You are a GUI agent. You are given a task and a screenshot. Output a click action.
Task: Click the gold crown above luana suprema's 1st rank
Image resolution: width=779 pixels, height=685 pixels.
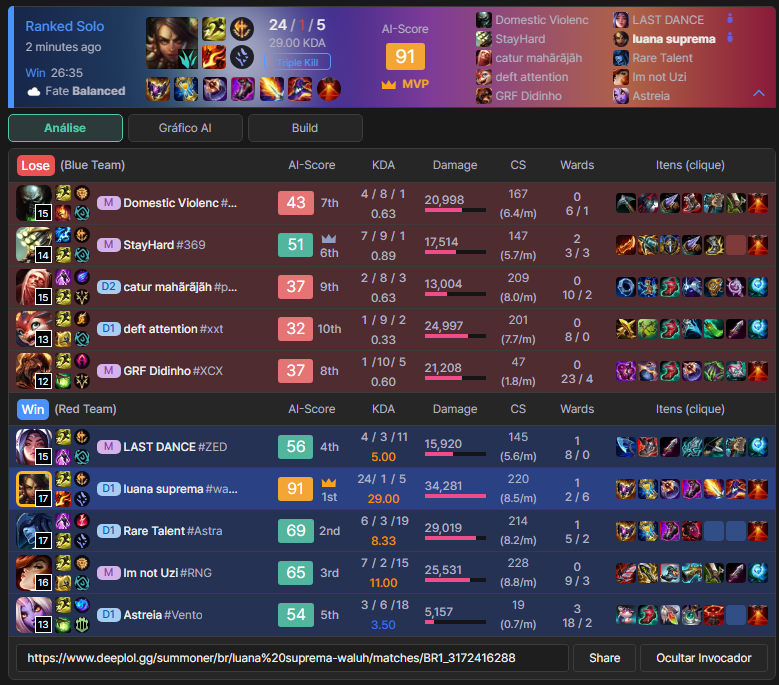click(329, 482)
